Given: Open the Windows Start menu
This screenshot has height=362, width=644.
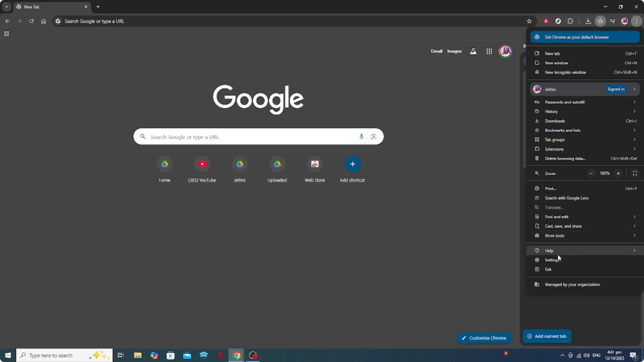Looking at the screenshot, I should 8,355.
